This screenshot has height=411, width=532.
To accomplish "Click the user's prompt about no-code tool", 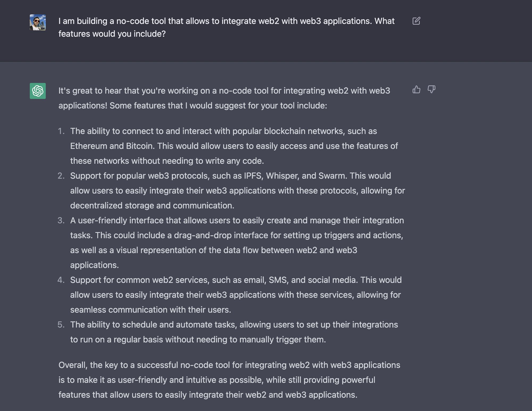I will pos(226,27).
